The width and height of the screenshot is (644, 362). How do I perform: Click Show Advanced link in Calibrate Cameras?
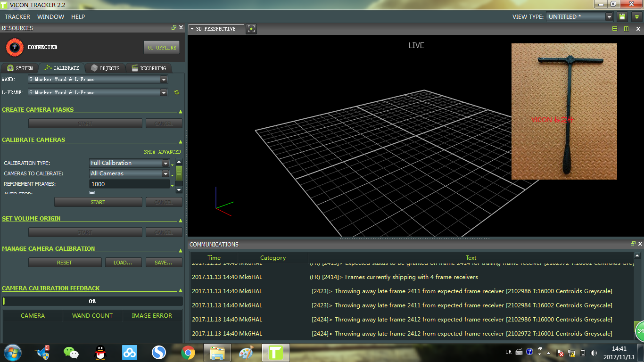tap(162, 152)
